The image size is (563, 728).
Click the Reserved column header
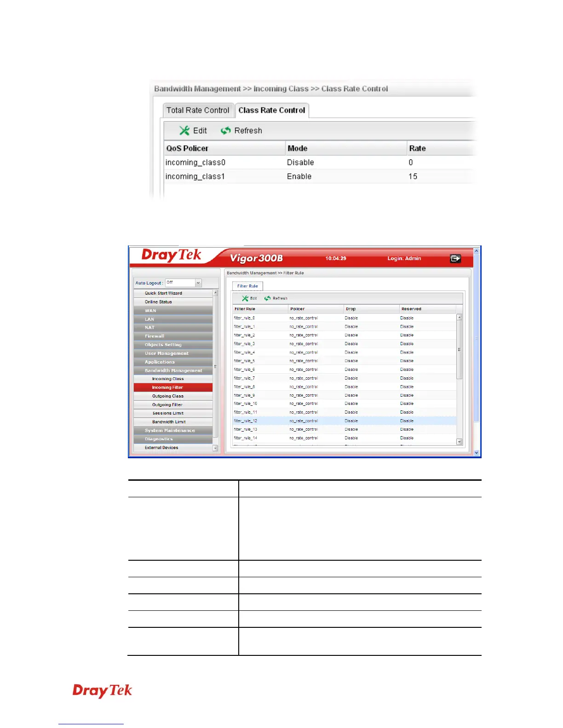(427, 309)
